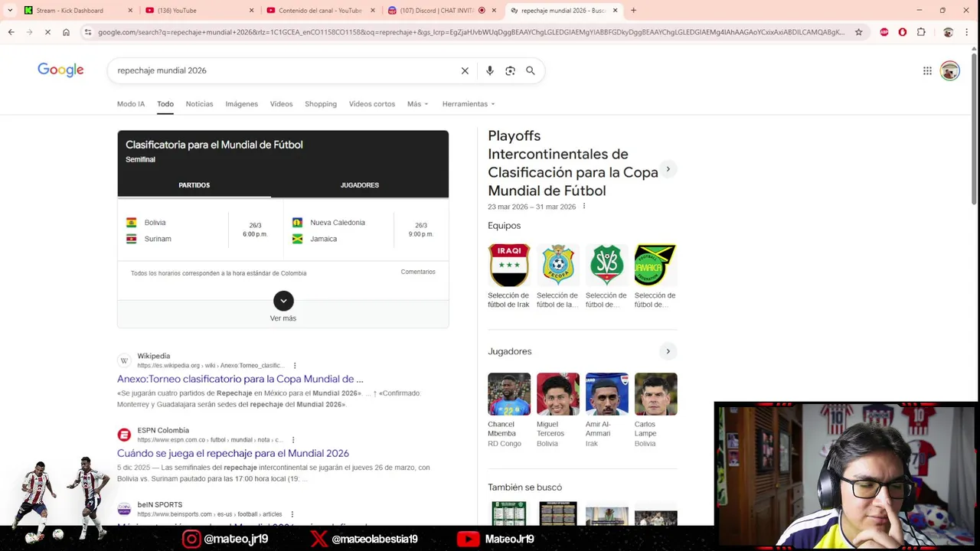Open the browser home page button
This screenshot has height=551, width=980.
(x=66, y=32)
